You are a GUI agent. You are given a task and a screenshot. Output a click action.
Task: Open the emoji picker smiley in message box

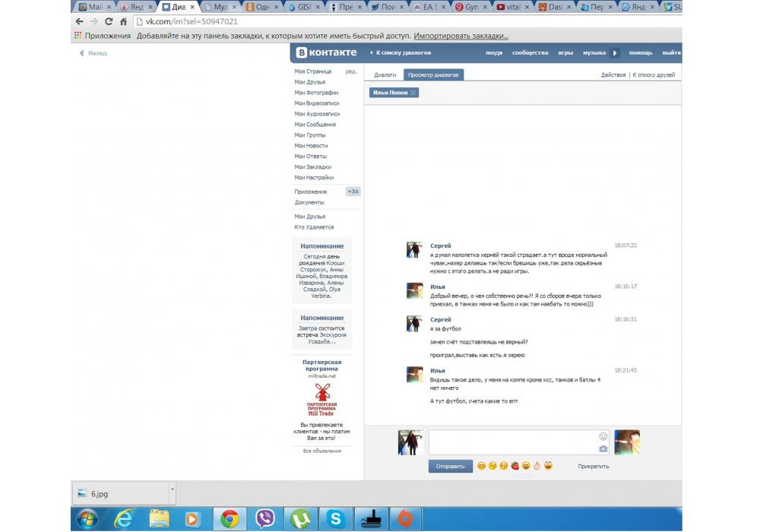click(x=603, y=436)
